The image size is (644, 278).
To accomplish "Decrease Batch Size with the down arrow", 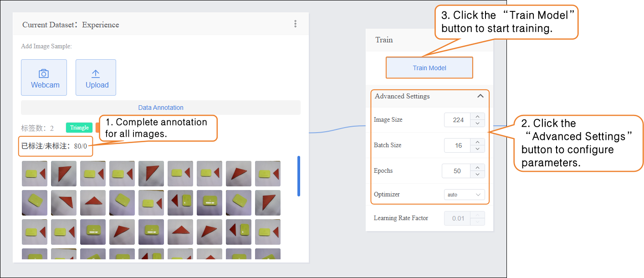I will [x=477, y=149].
